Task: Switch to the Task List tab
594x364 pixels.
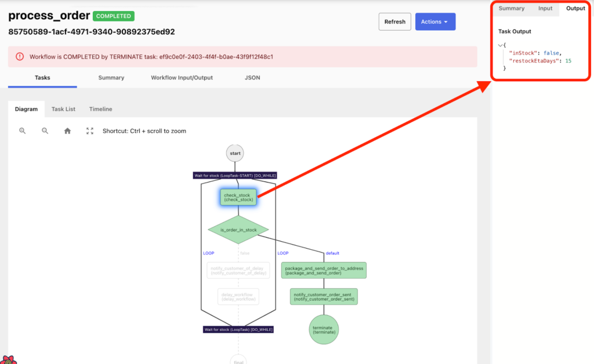Action: click(63, 109)
